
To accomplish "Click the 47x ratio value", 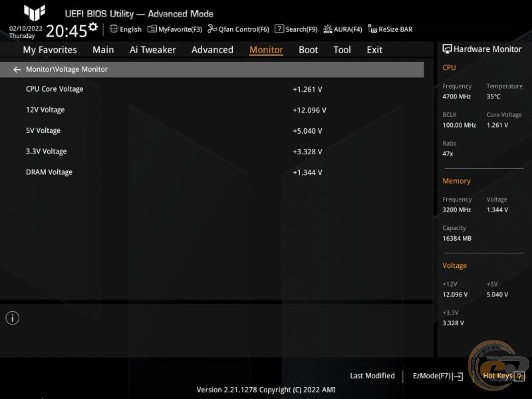I will [x=448, y=154].
